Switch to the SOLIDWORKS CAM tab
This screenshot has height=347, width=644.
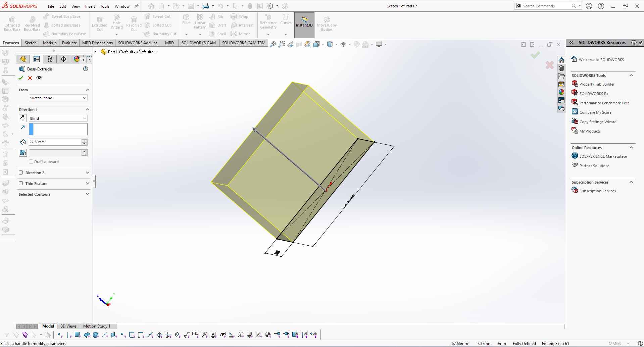coord(199,43)
